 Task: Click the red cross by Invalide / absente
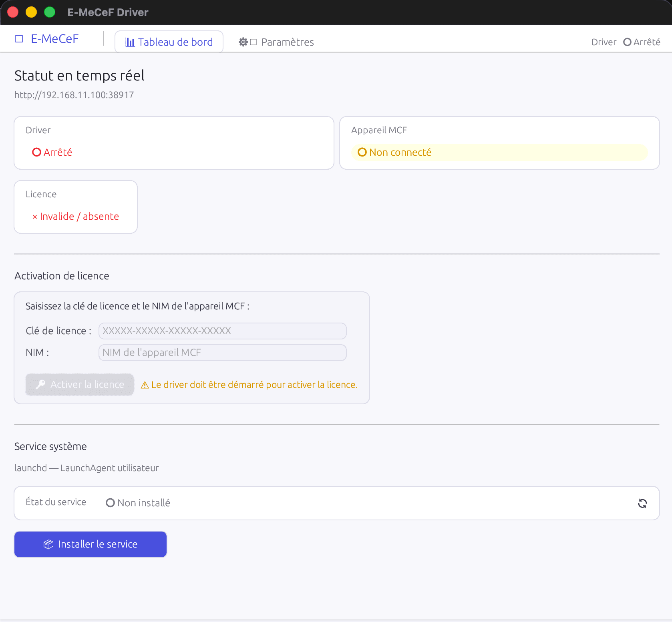35,217
